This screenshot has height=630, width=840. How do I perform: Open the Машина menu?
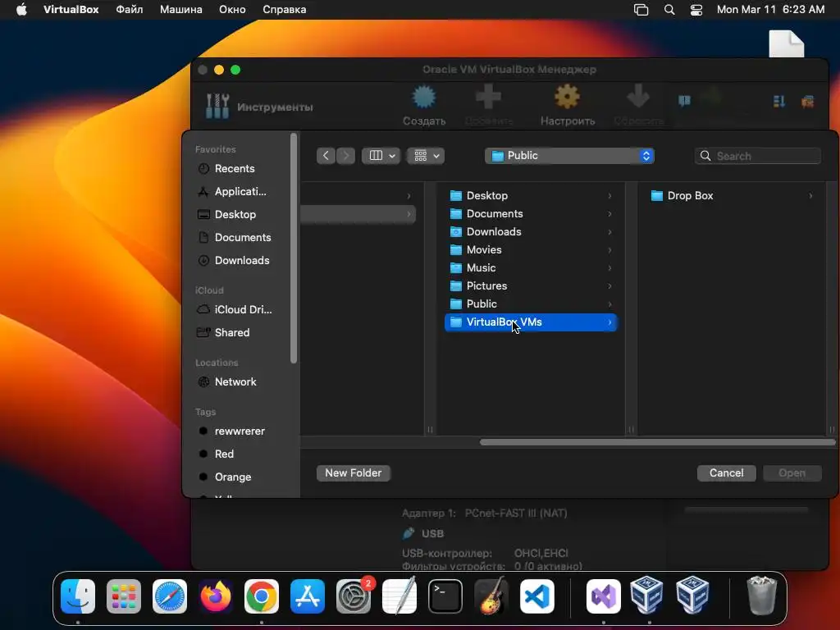pyautogui.click(x=181, y=10)
